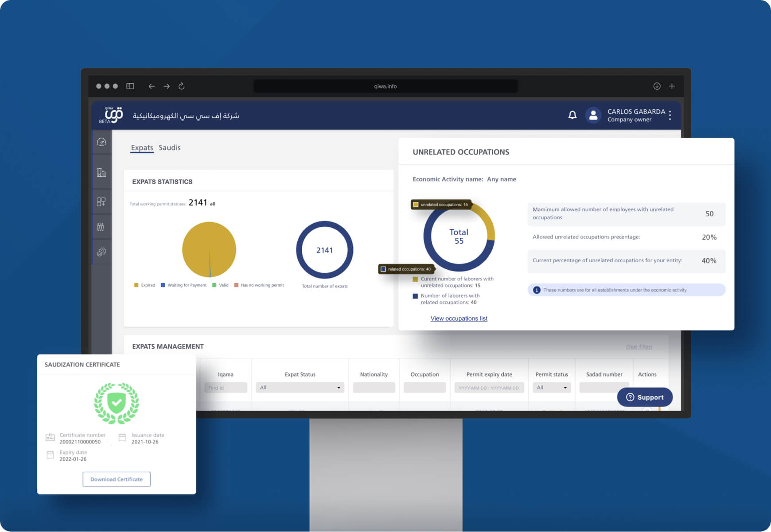Click issuance date 2021-10-26
Image resolution: width=771 pixels, height=532 pixels.
pyautogui.click(x=145, y=442)
